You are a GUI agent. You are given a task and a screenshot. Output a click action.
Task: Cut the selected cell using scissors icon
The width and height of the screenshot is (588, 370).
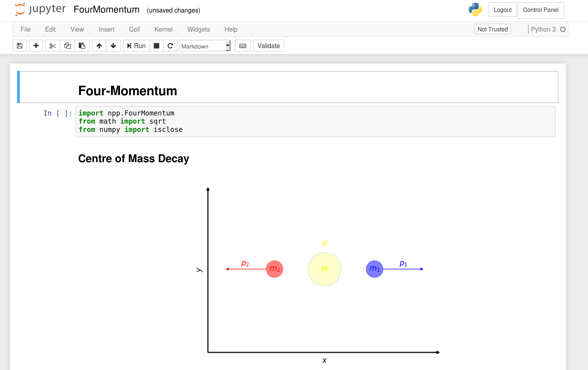pyautogui.click(x=52, y=46)
